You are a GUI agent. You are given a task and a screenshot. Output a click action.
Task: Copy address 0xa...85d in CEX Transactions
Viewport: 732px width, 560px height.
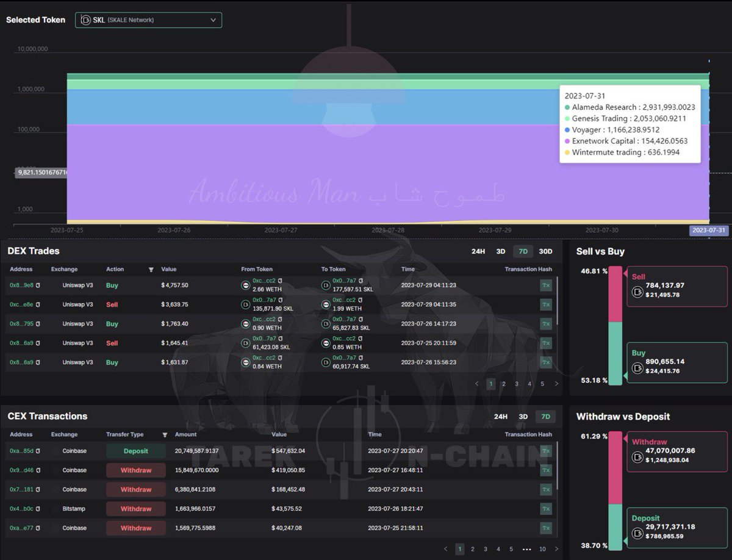(38, 451)
